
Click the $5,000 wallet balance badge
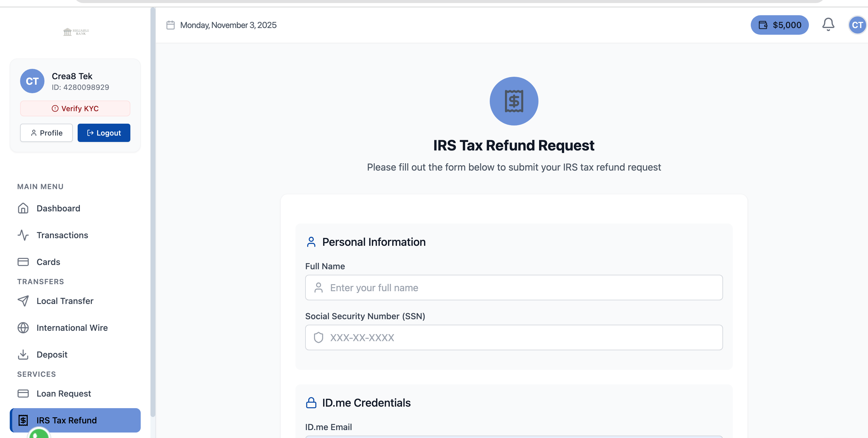click(779, 25)
